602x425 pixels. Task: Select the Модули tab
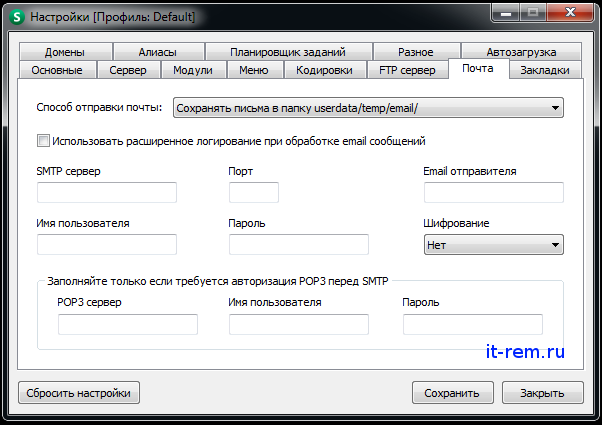[x=193, y=70]
